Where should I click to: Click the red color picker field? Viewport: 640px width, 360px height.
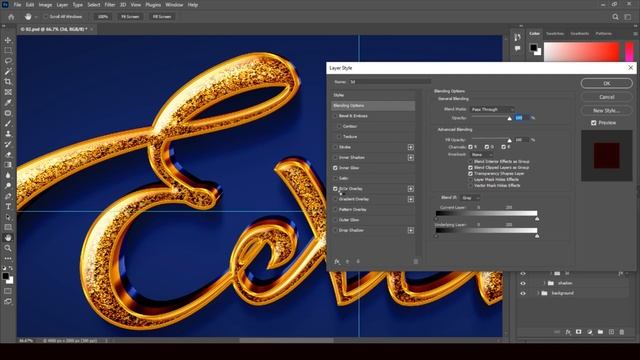(582, 52)
